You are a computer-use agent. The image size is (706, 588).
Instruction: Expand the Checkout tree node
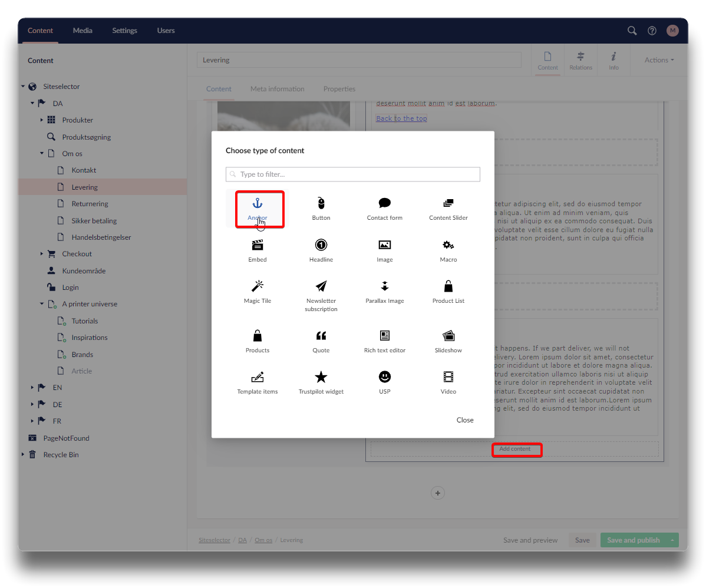(x=42, y=254)
